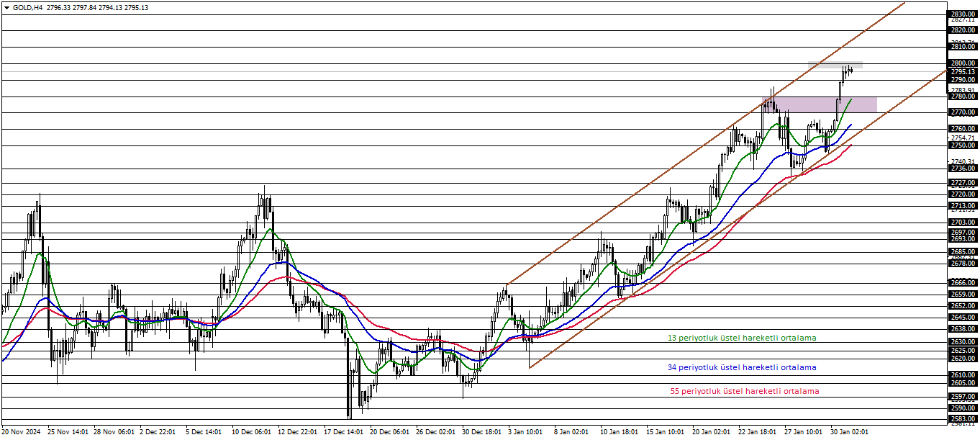Select the blue 34-period EMA label text
This screenshot has width=980, height=440.
[x=742, y=367]
